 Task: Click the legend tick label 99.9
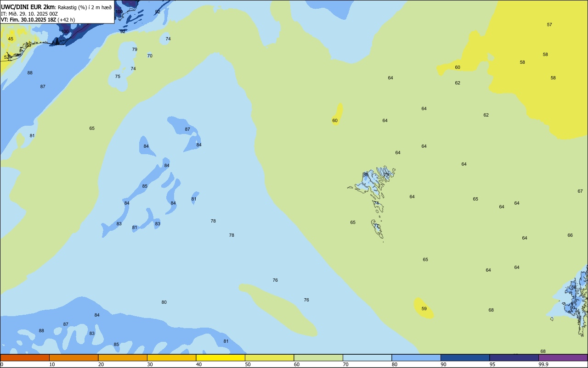click(x=543, y=364)
